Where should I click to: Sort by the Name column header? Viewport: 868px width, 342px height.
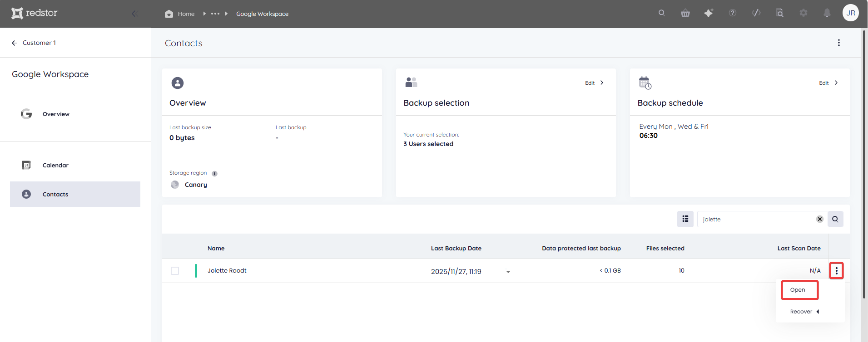(216, 248)
